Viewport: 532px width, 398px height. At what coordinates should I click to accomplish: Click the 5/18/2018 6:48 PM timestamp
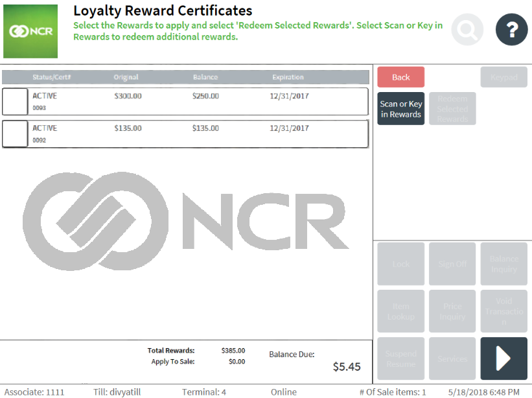click(x=484, y=392)
